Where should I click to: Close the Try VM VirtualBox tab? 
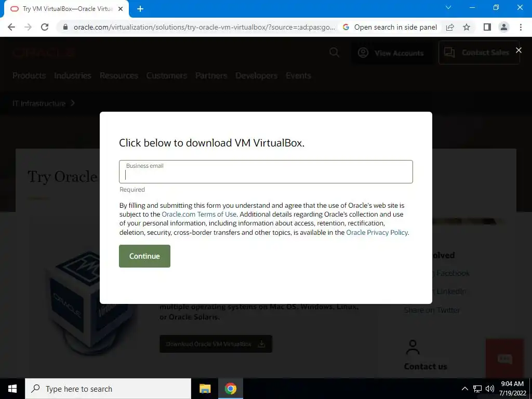coord(121,9)
